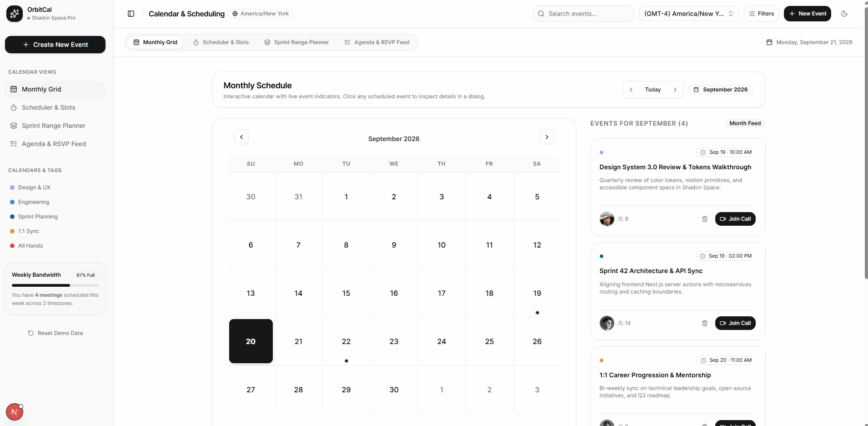Screen dimensions: 868x426
Task: Go to previous month in header navigation
Action: tap(631, 90)
